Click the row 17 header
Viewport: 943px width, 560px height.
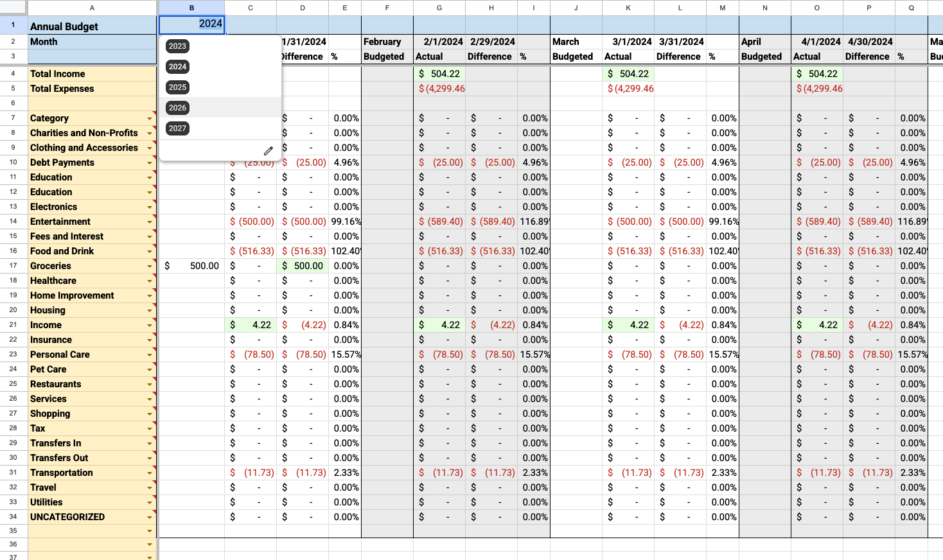[x=13, y=265]
